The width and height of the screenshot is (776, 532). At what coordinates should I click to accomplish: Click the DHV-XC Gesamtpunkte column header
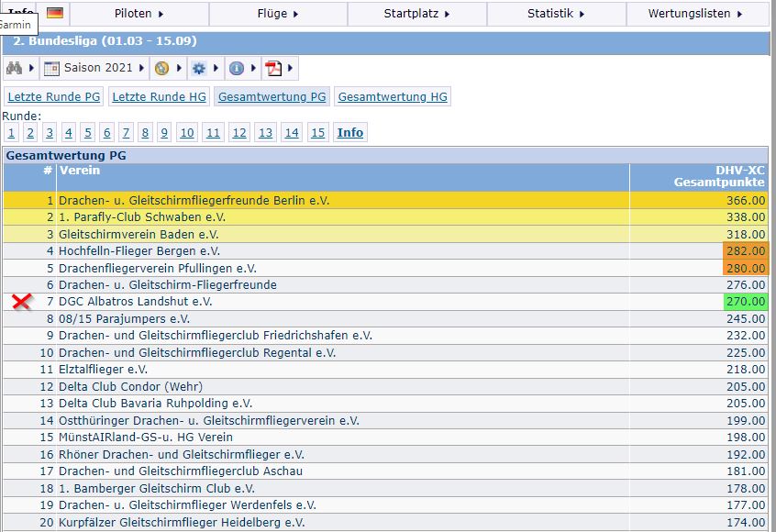(699, 177)
